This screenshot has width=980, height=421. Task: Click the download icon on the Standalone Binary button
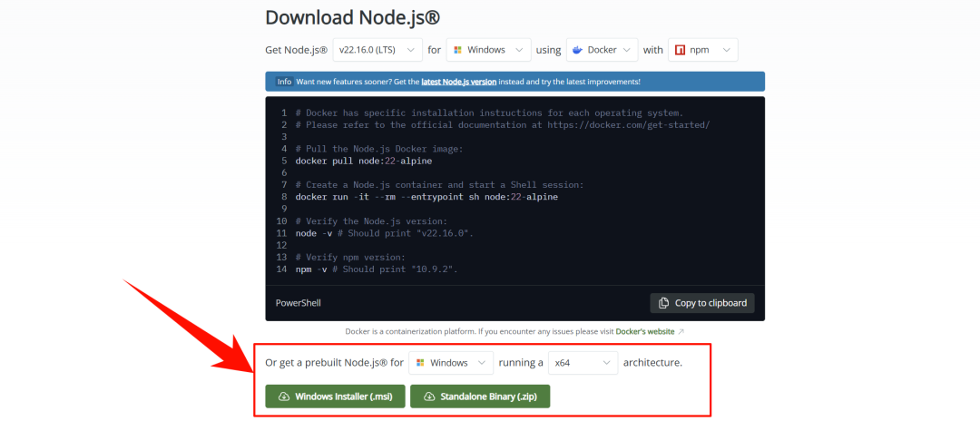(429, 396)
